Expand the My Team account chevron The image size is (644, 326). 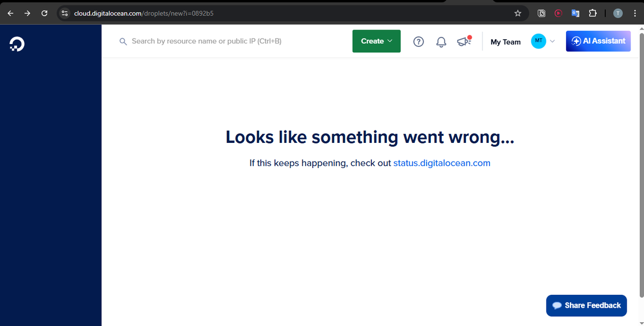coord(552,41)
